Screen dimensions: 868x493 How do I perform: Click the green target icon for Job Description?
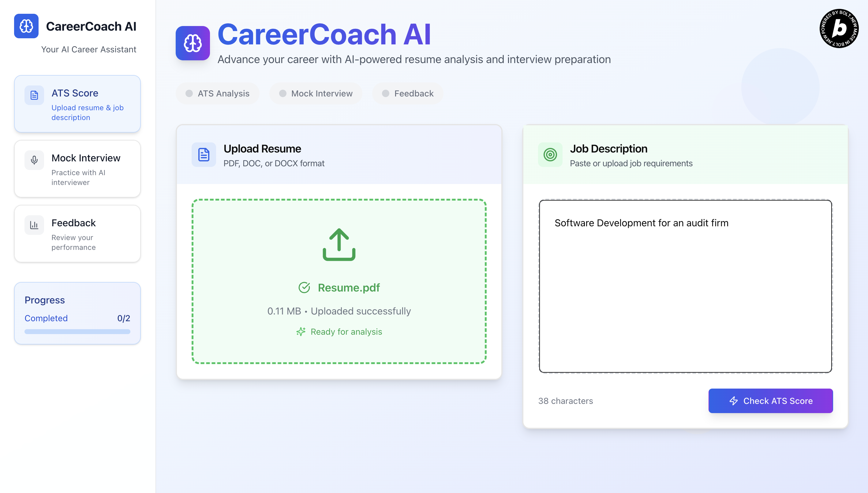[550, 155]
